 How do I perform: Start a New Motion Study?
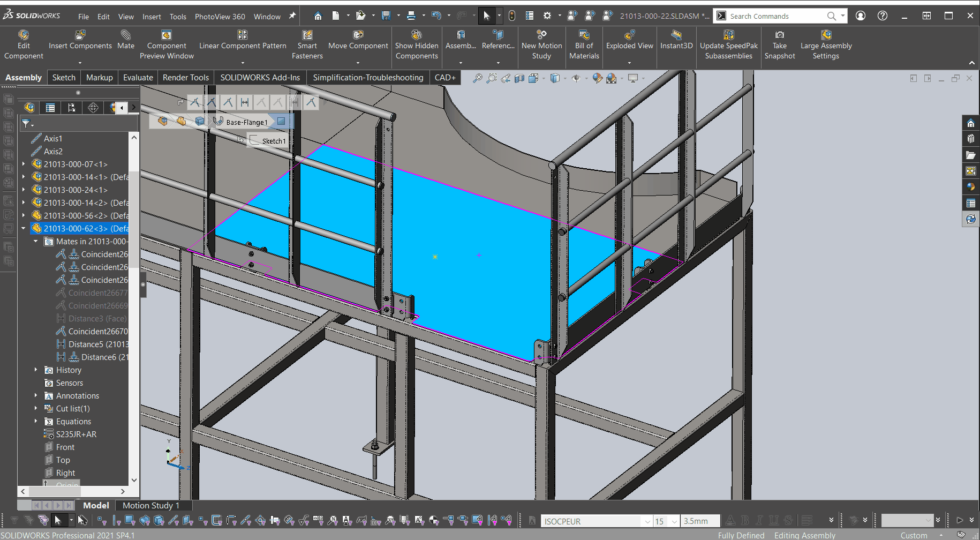541,46
